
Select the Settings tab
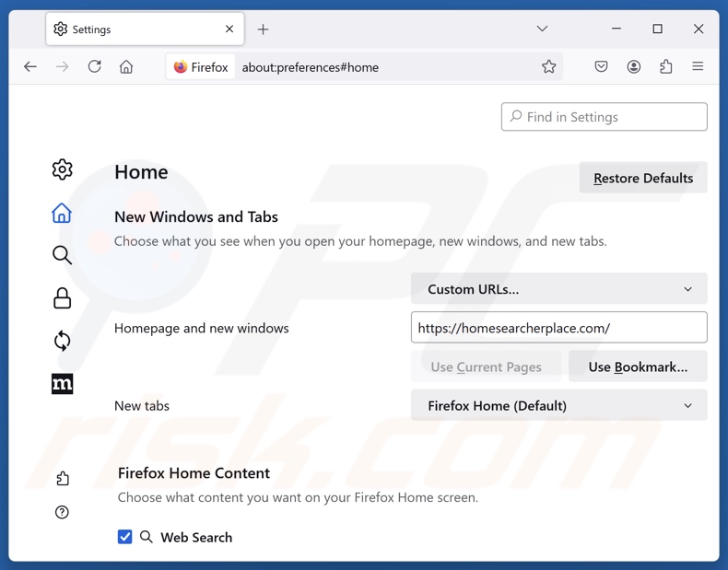coord(145,29)
